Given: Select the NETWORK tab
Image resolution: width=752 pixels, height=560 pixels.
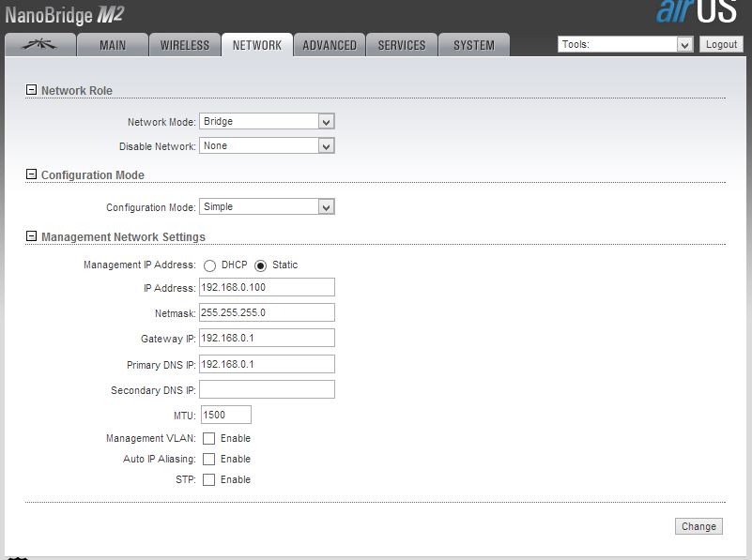Looking at the screenshot, I should coord(257,45).
